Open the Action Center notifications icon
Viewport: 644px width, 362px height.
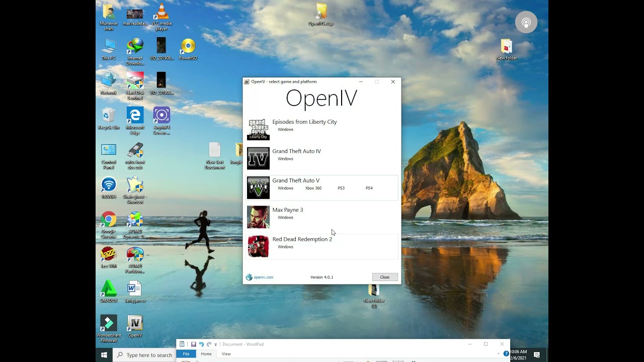[x=537, y=355]
